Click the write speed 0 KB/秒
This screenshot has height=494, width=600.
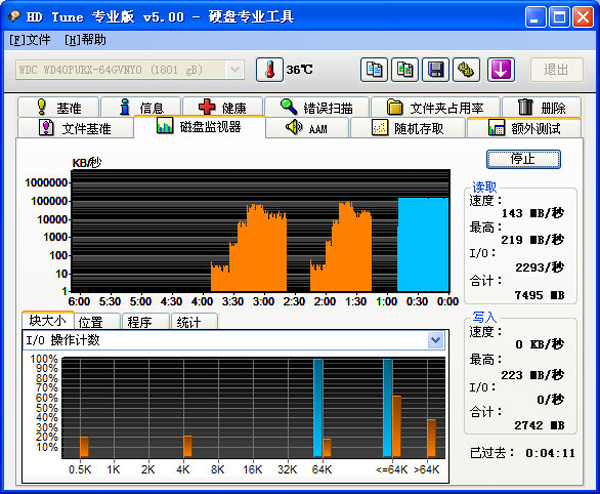click(540, 344)
